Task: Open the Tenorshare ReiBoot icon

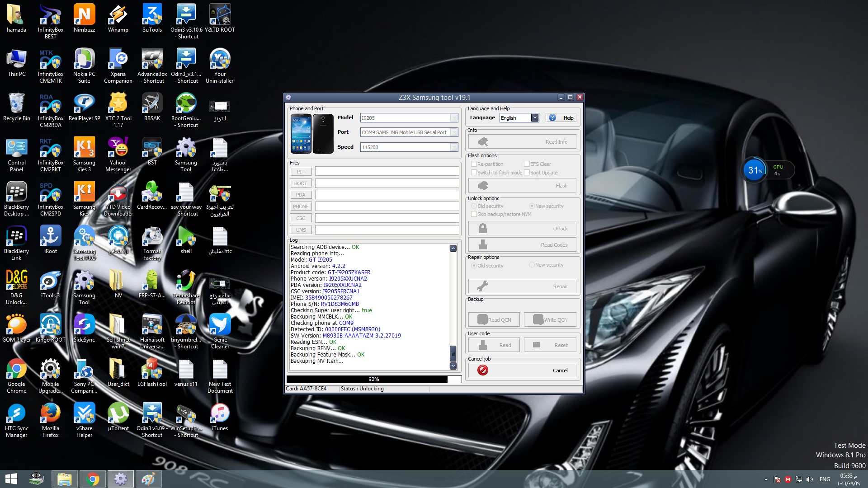Action: coord(186,287)
